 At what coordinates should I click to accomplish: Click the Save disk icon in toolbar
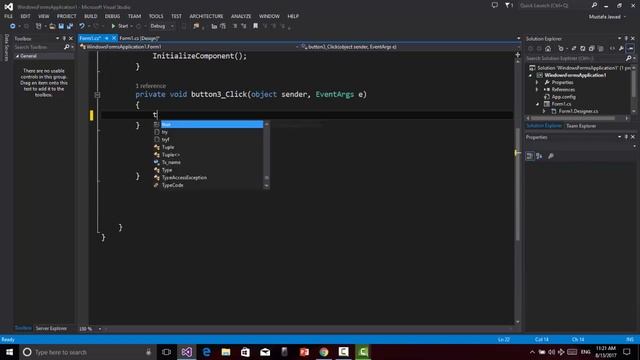[x=61, y=26]
